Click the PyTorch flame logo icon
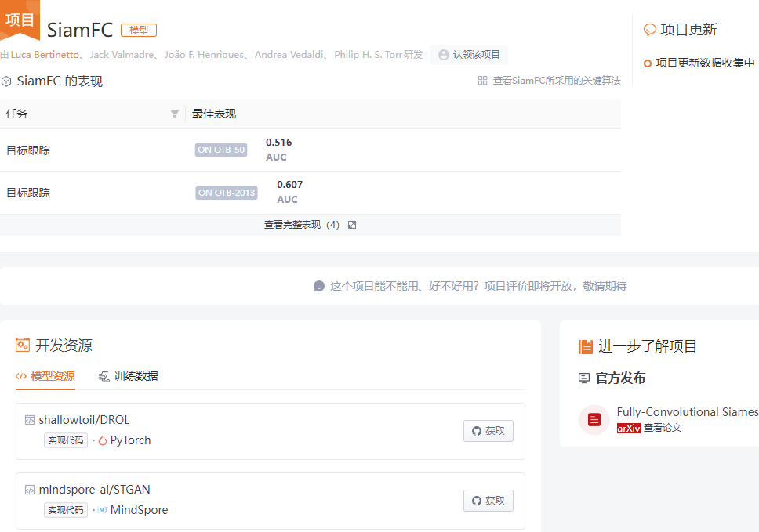 103,440
